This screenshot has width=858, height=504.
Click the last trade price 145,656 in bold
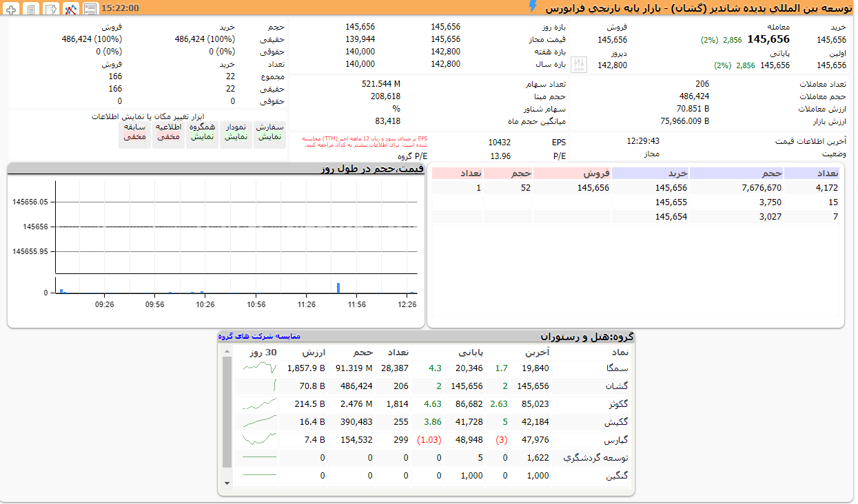pos(768,39)
